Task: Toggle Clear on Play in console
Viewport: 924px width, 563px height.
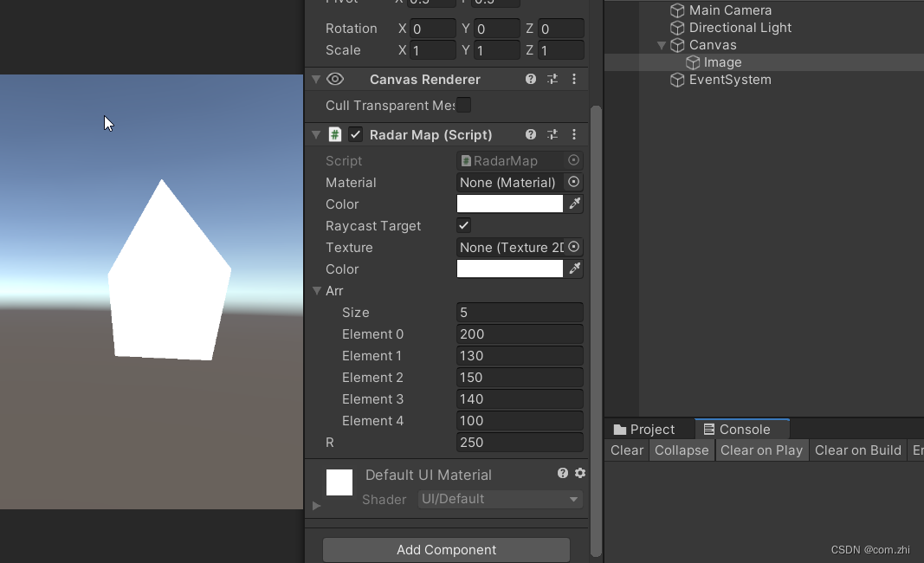Action: [x=761, y=450]
